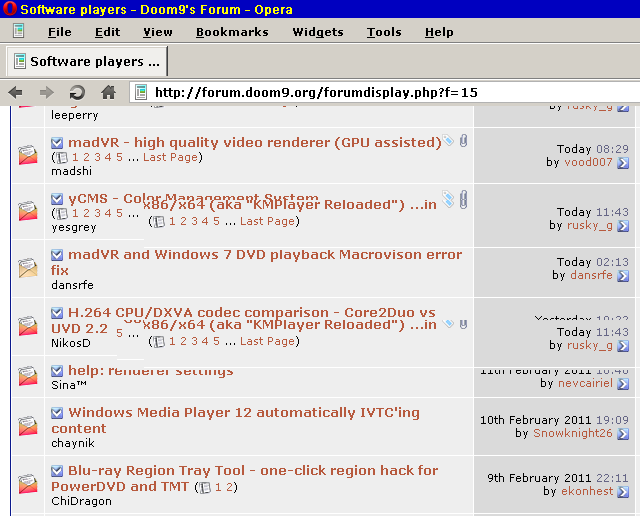
Task: Open Last Page link of madVR renderer thread
Action: pos(170,157)
